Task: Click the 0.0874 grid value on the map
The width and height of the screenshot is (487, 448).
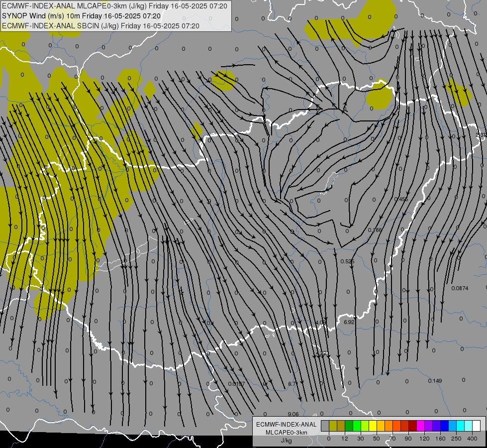Action: (x=460, y=288)
